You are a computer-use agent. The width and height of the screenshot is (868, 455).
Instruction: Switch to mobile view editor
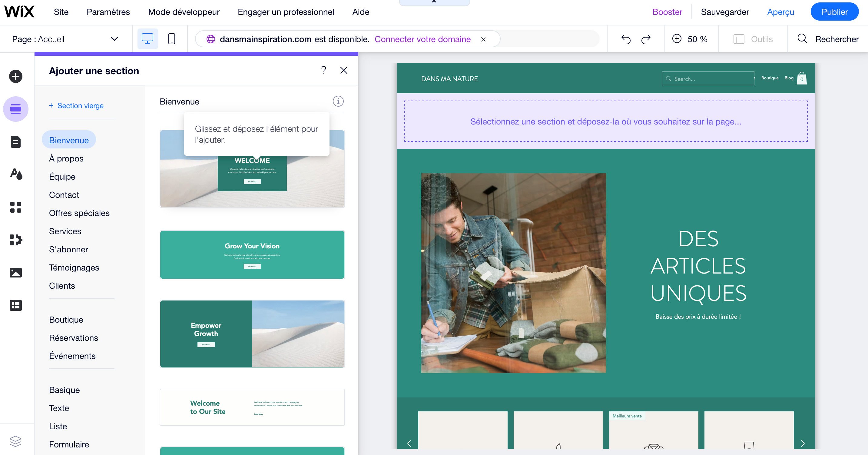[x=171, y=39]
